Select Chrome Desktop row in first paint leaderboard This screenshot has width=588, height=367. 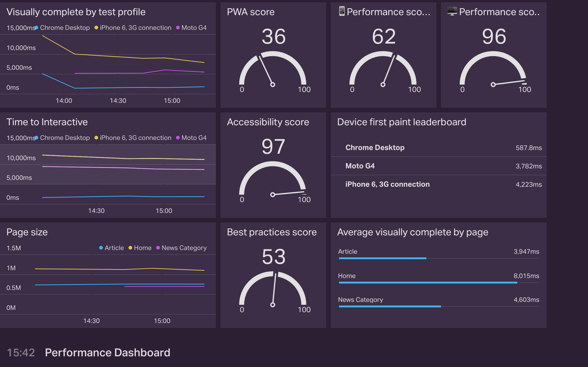tap(375, 147)
